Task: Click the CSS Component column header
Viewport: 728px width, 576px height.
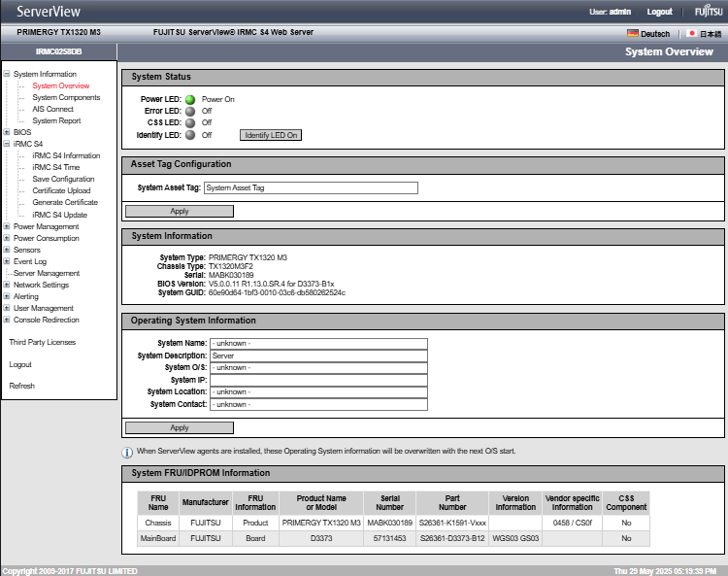Action: (626, 502)
